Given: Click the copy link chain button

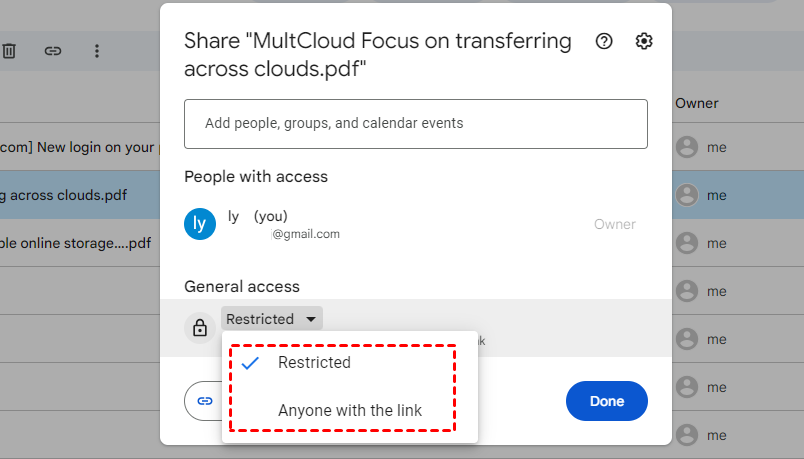Looking at the screenshot, I should [x=204, y=400].
